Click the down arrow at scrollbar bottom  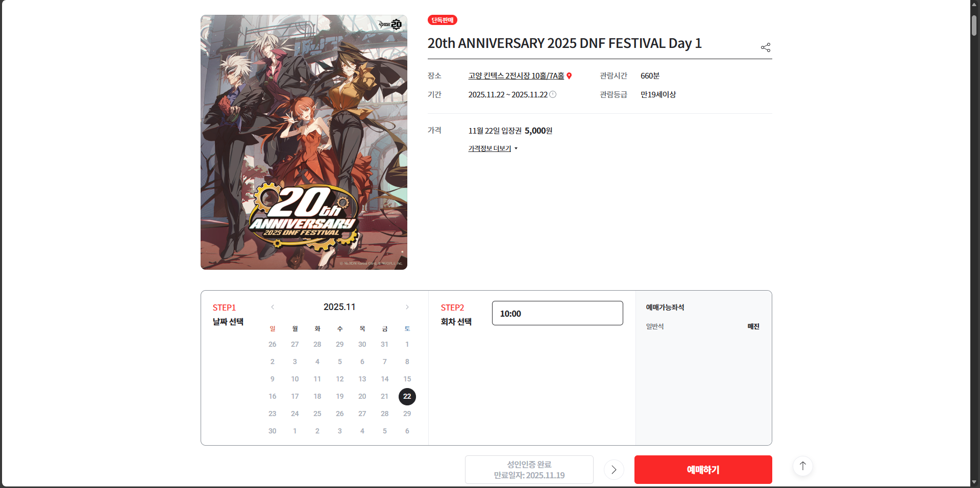pyautogui.click(x=974, y=482)
